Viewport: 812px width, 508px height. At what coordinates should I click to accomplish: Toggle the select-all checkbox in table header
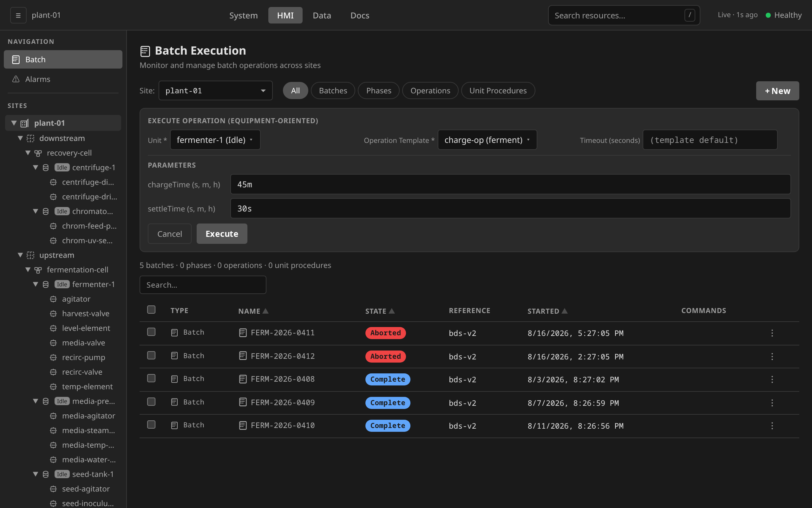[151, 310]
